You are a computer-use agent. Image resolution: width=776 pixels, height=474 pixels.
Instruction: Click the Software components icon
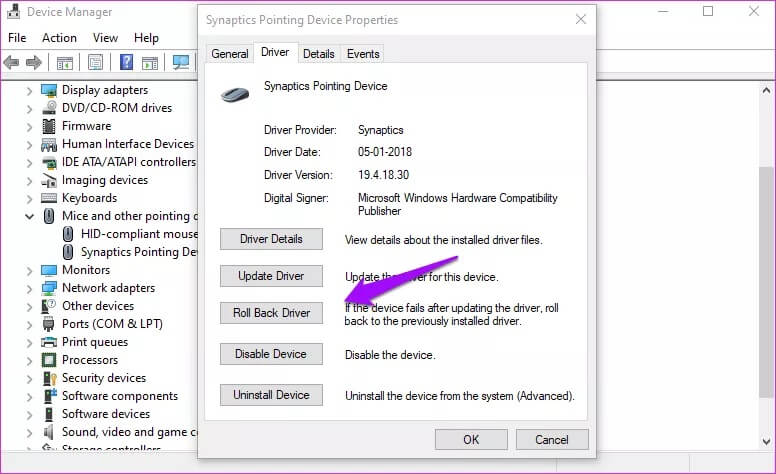[x=50, y=396]
